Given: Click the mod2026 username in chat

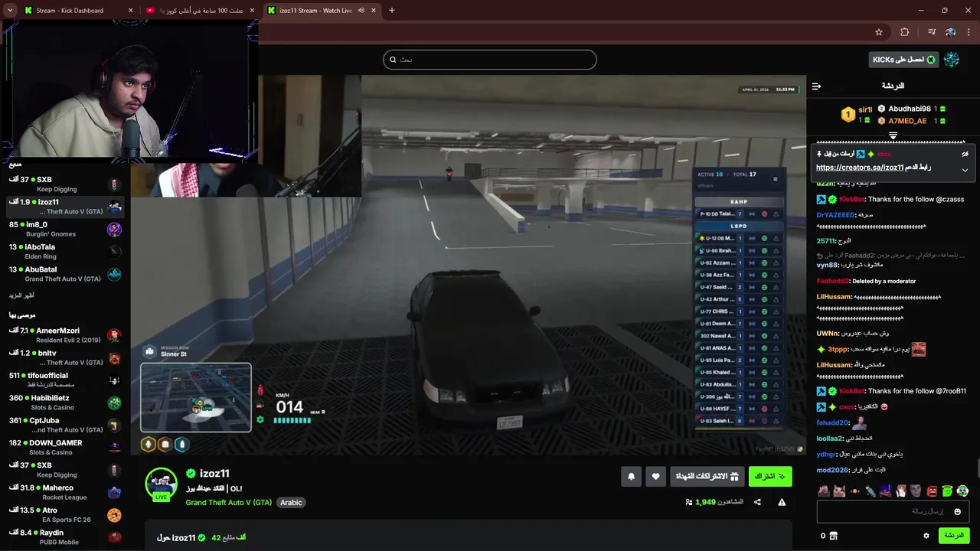Looking at the screenshot, I should pyautogui.click(x=831, y=470).
